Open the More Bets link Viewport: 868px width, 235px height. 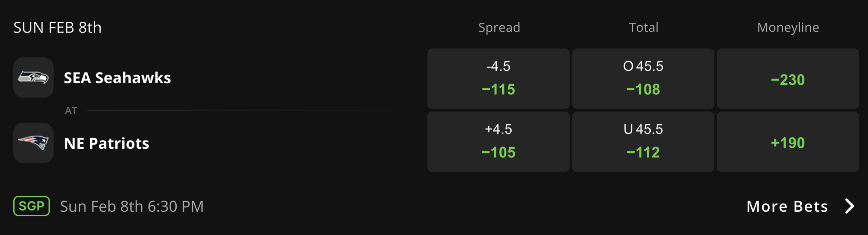[x=787, y=206]
